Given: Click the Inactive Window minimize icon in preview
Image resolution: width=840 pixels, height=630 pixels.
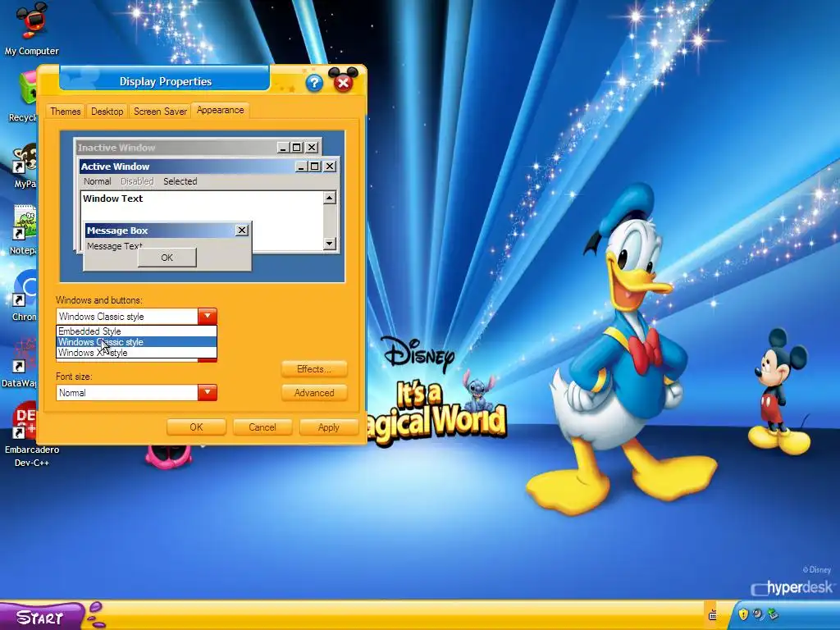Looking at the screenshot, I should coord(284,147).
